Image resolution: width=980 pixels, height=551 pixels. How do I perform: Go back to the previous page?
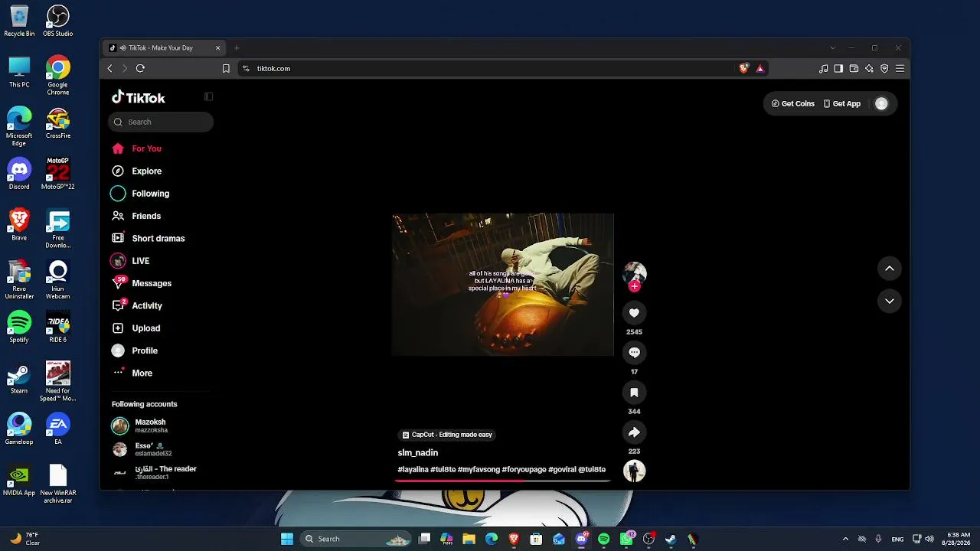pyautogui.click(x=109, y=68)
